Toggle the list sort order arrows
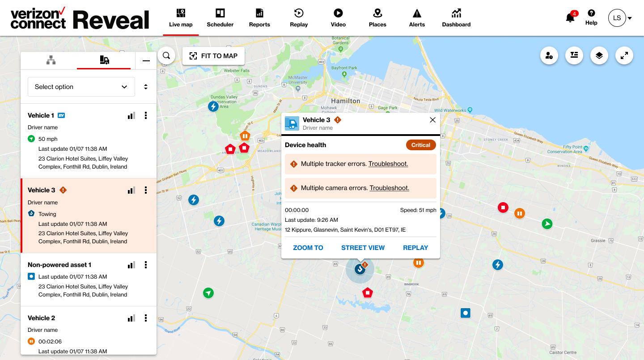The width and height of the screenshot is (644, 360). [146, 87]
